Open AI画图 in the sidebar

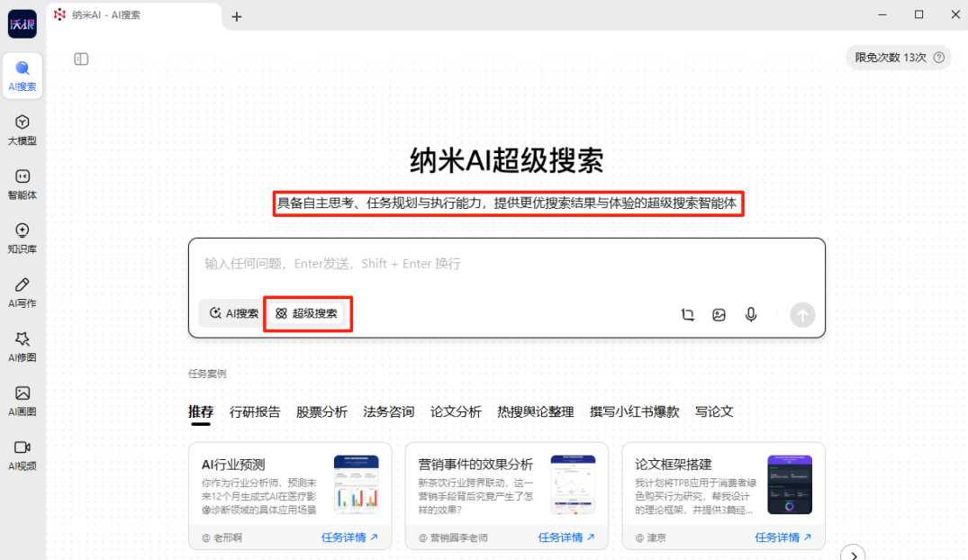click(23, 401)
